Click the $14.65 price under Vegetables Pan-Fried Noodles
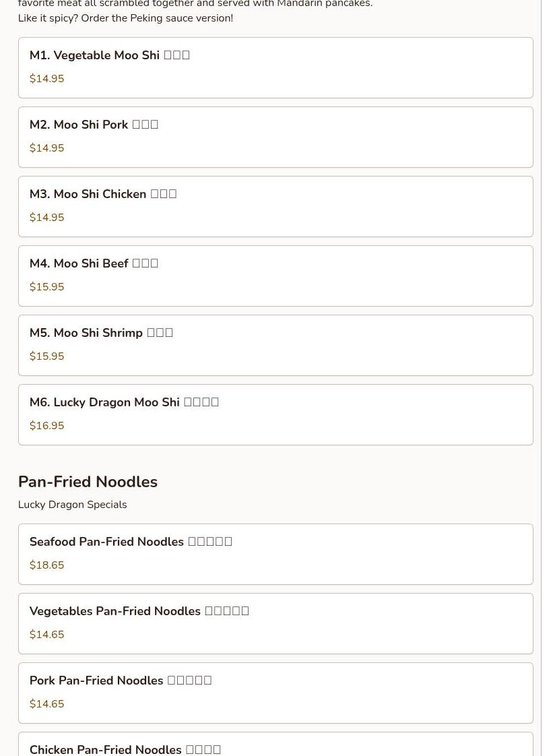 click(x=46, y=635)
